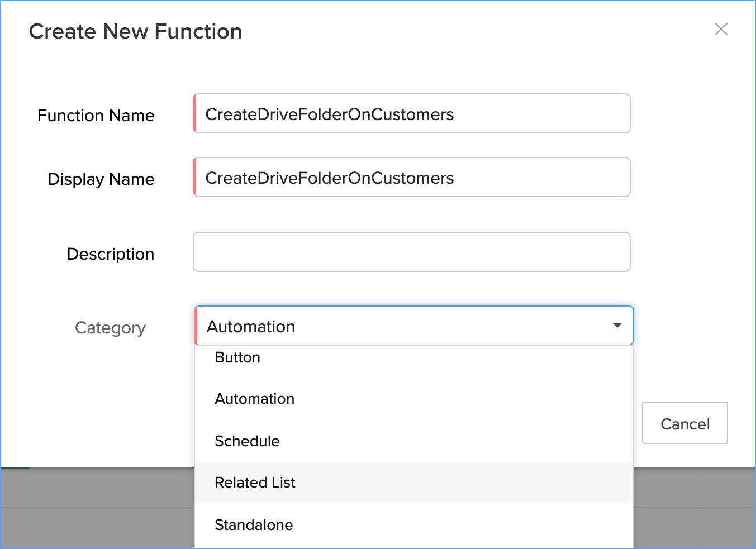Viewport: 756px width, 549px height.
Task: Pick the Schedule category option
Action: (248, 441)
